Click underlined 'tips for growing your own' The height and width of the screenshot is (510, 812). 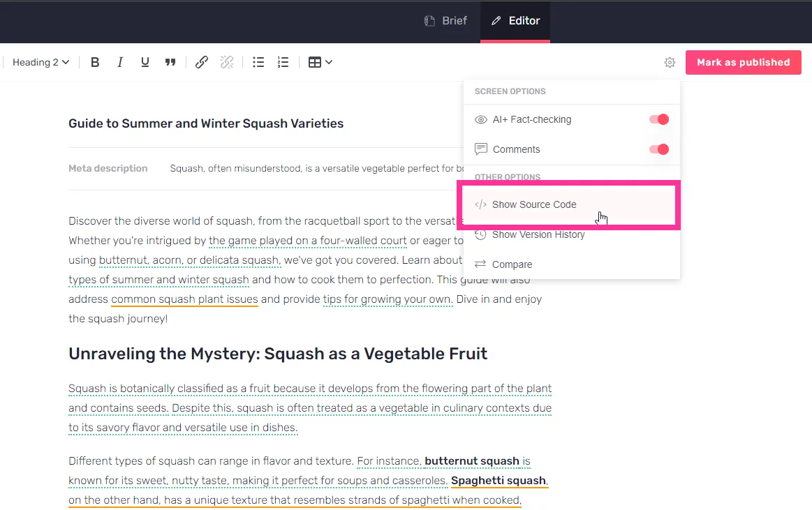[x=387, y=299]
